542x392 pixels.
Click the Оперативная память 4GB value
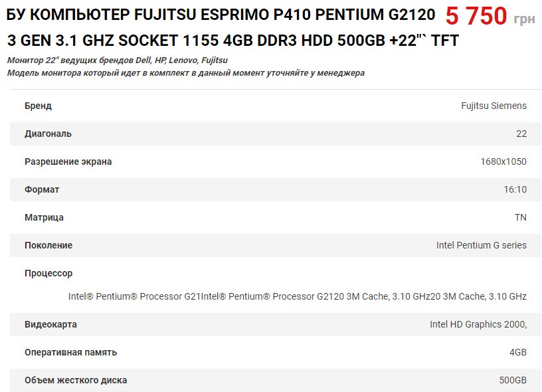(518, 353)
